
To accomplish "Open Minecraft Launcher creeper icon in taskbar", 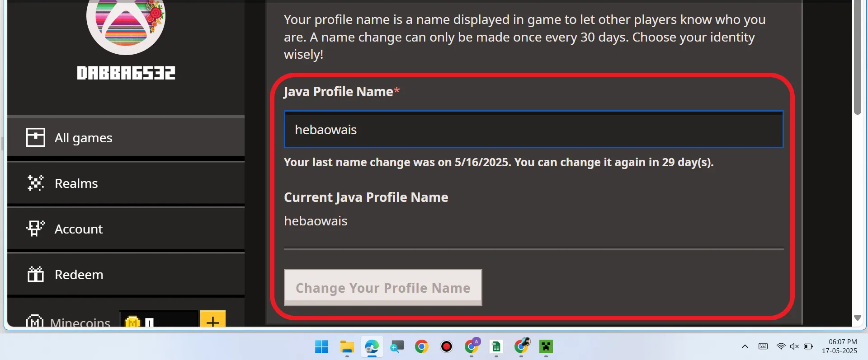I will (x=546, y=347).
